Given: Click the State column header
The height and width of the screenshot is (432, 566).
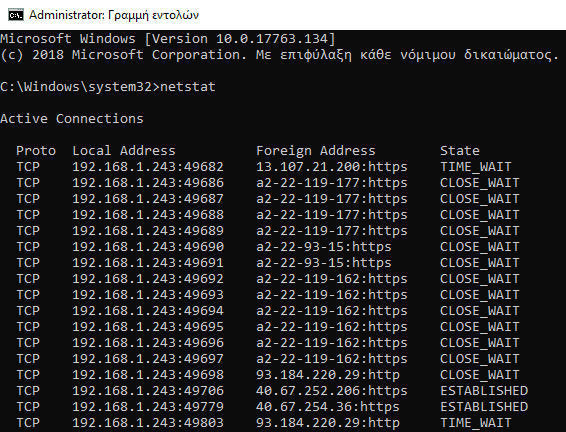Looking at the screenshot, I should pos(460,150).
